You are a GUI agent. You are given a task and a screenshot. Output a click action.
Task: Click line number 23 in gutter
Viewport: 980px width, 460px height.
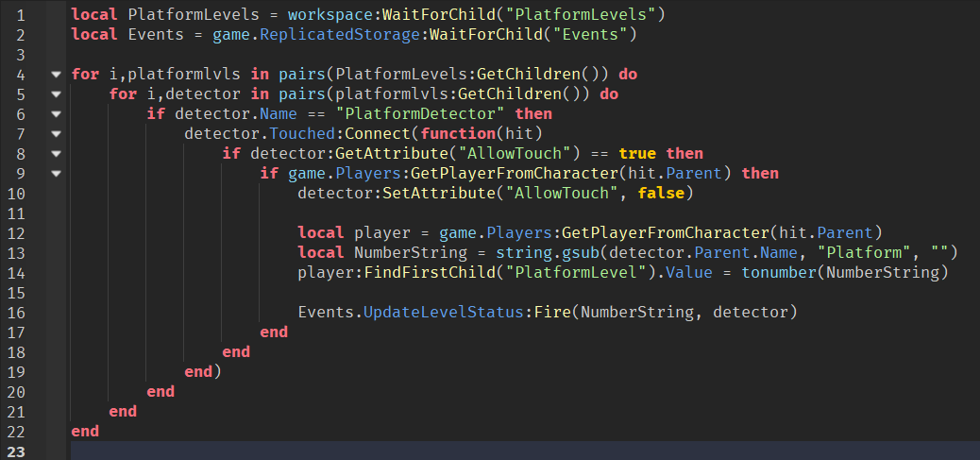(x=17, y=451)
